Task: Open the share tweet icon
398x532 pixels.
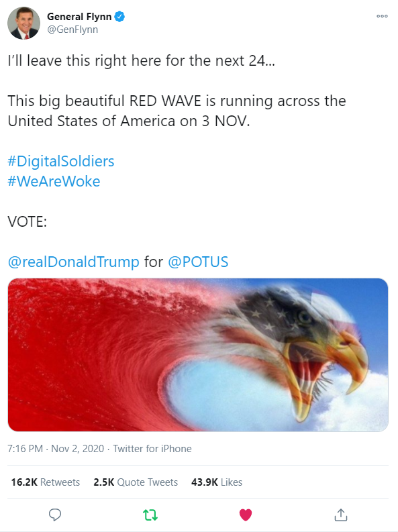Action: point(341,515)
